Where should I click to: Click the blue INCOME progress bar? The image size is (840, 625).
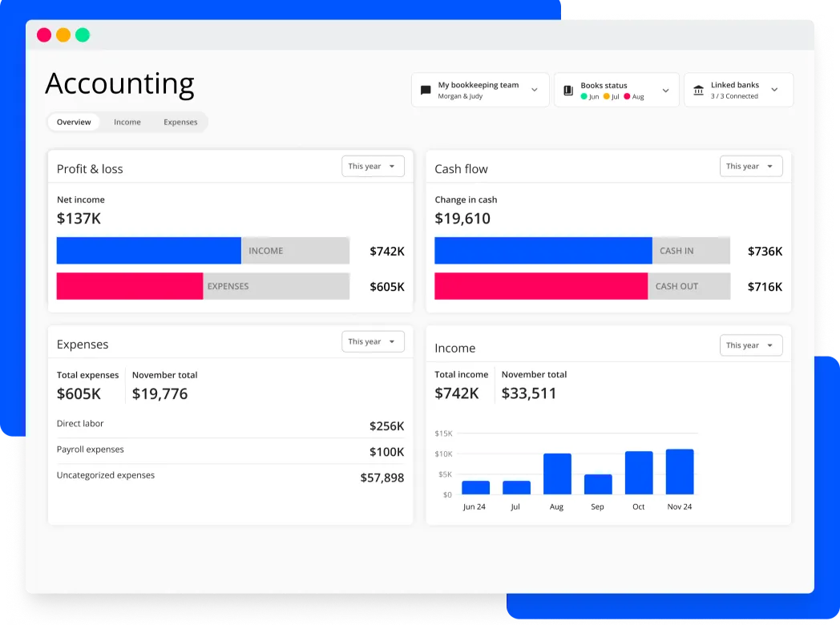148,250
